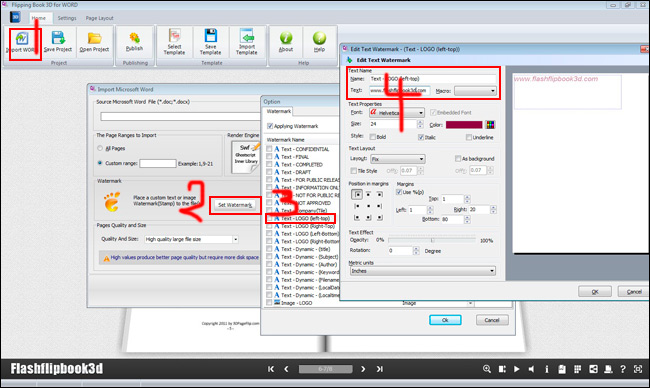Click the Save Template floppy icon
Screen dimensions: 650x388
tap(211, 36)
